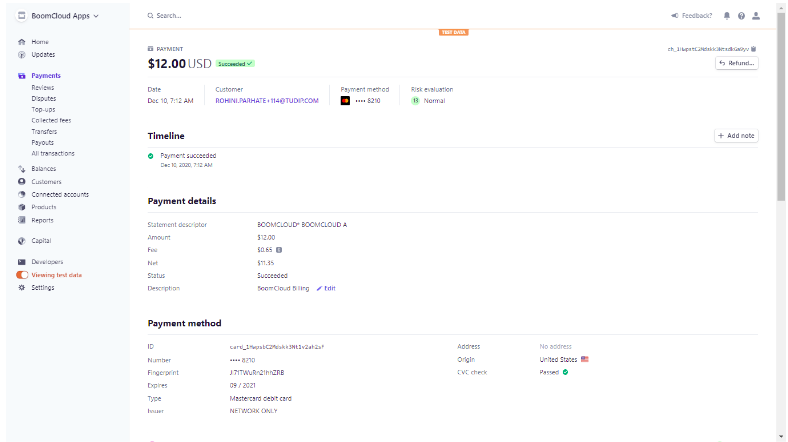This screenshot has height=442, width=788.
Task: Open Connected accounts in sidebar
Action: point(60,194)
